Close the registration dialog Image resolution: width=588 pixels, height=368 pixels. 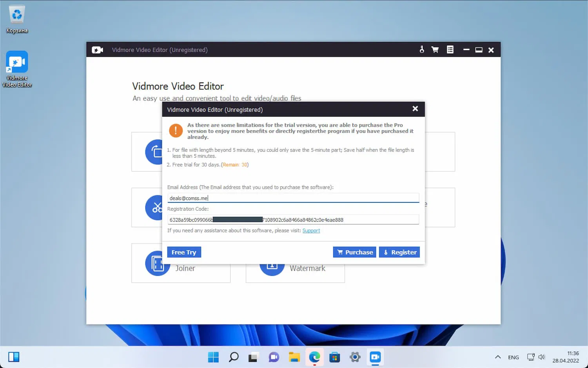pyautogui.click(x=415, y=109)
